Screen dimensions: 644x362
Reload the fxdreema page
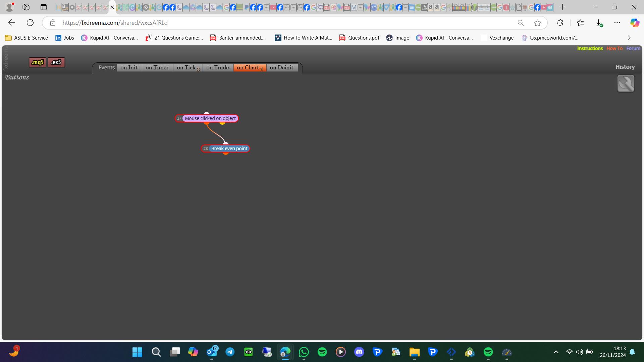point(30,23)
